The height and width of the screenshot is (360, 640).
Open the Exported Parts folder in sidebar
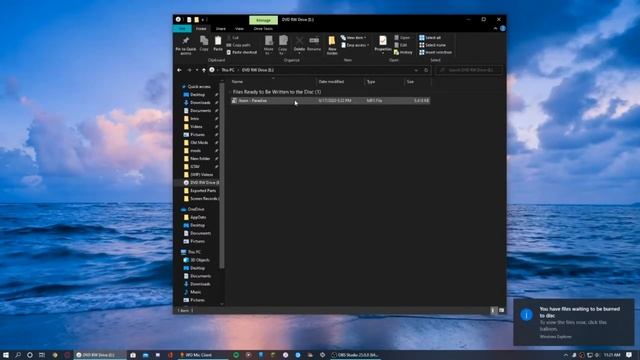click(200, 191)
